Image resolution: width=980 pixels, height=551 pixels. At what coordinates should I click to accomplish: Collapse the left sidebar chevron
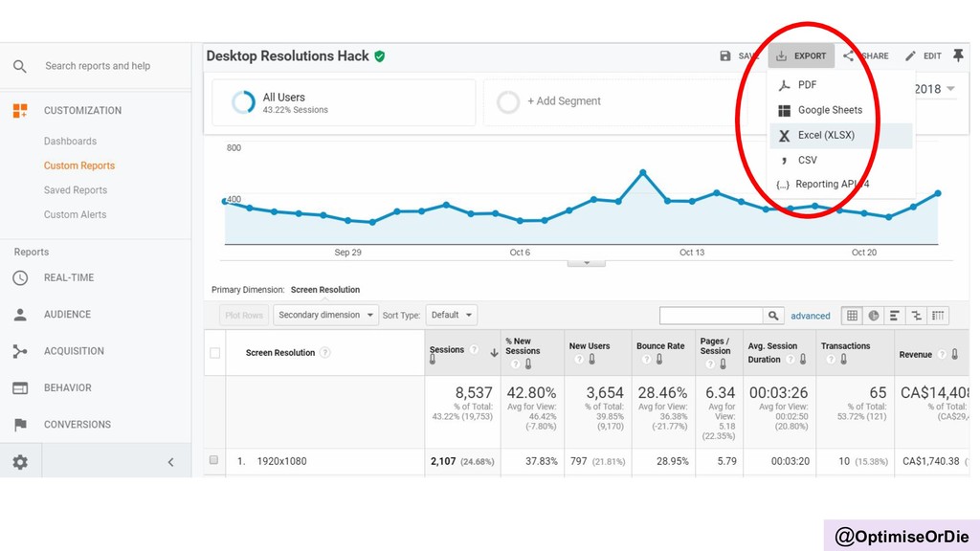tap(170, 462)
